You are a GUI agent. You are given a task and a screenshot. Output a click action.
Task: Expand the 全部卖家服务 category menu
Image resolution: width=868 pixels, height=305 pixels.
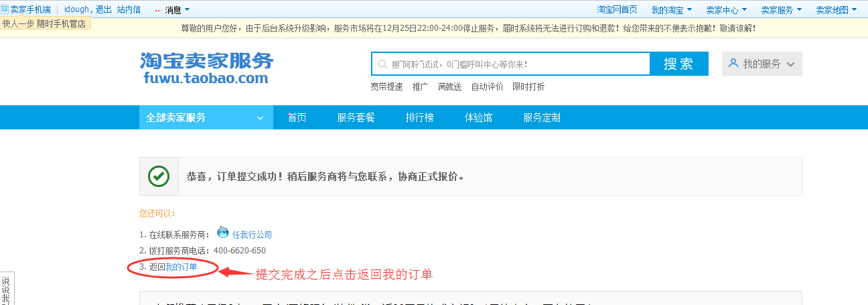206,117
